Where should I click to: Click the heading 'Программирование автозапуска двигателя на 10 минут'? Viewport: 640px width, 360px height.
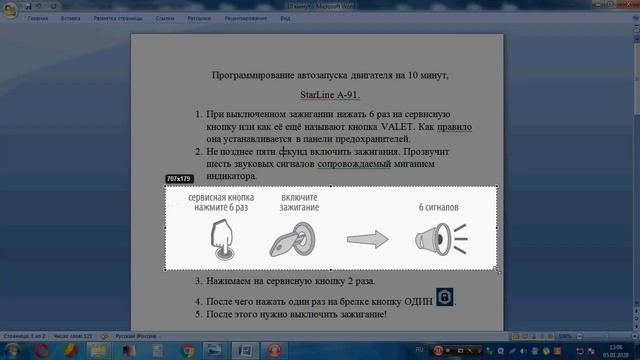point(330,75)
